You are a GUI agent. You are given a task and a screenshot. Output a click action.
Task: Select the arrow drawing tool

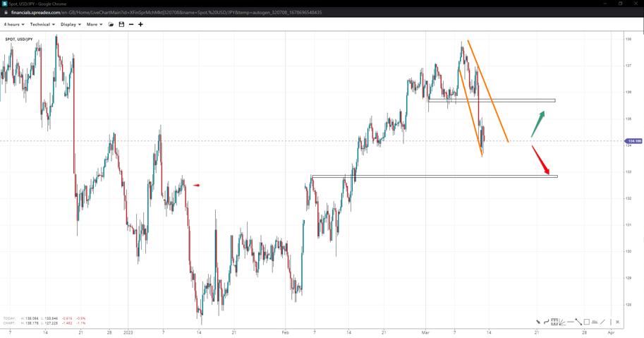[x=538, y=322]
